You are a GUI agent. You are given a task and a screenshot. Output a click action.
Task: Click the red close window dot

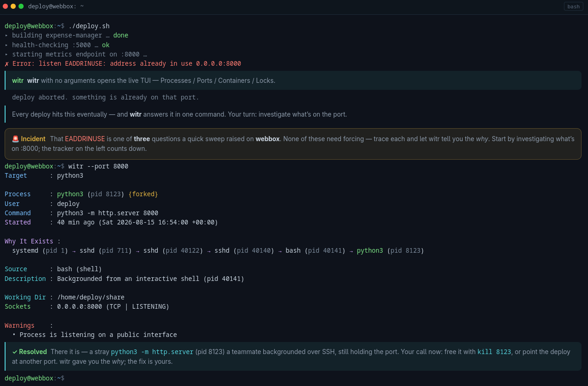(x=6, y=6)
